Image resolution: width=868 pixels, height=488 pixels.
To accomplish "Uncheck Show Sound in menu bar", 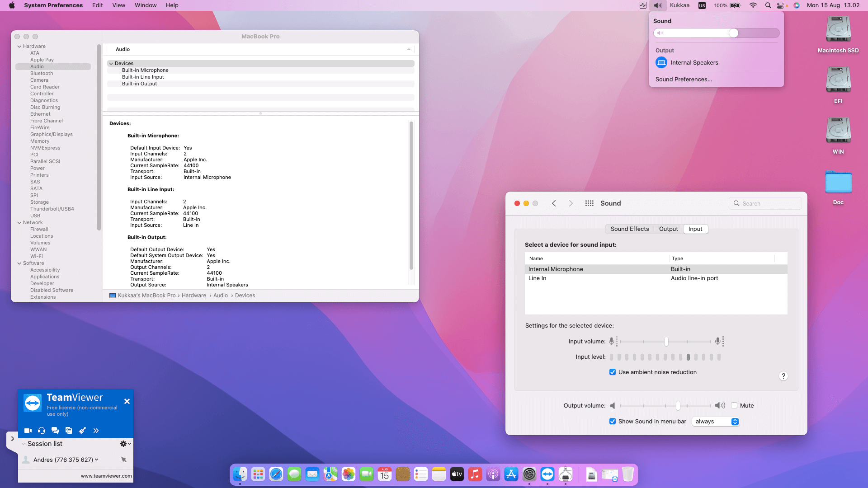I will click(613, 422).
